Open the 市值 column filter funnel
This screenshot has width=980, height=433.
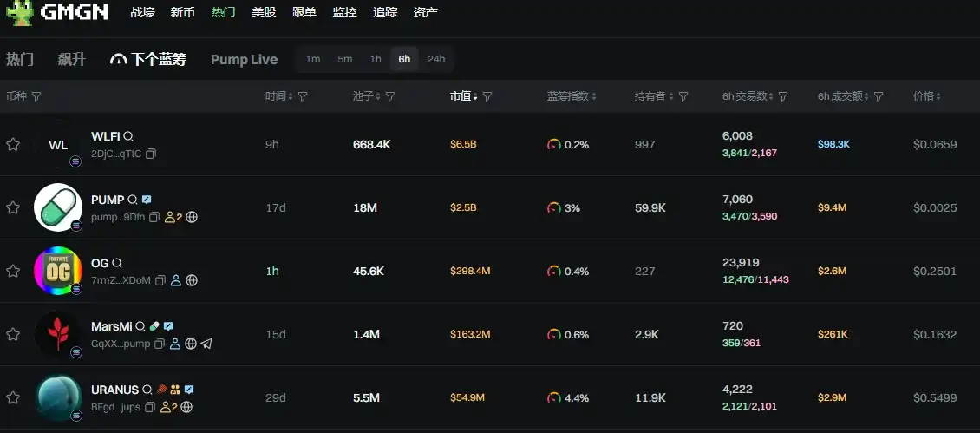tap(487, 96)
